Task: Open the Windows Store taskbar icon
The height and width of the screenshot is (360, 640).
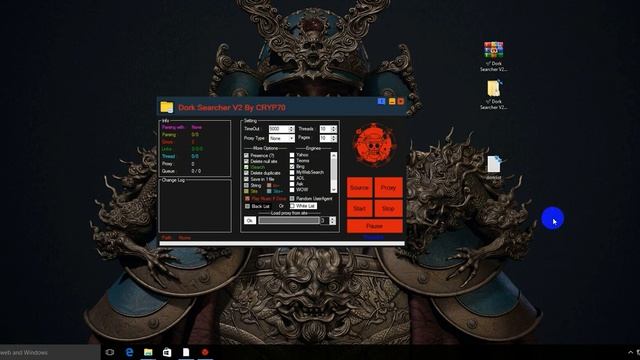Action: (167, 352)
